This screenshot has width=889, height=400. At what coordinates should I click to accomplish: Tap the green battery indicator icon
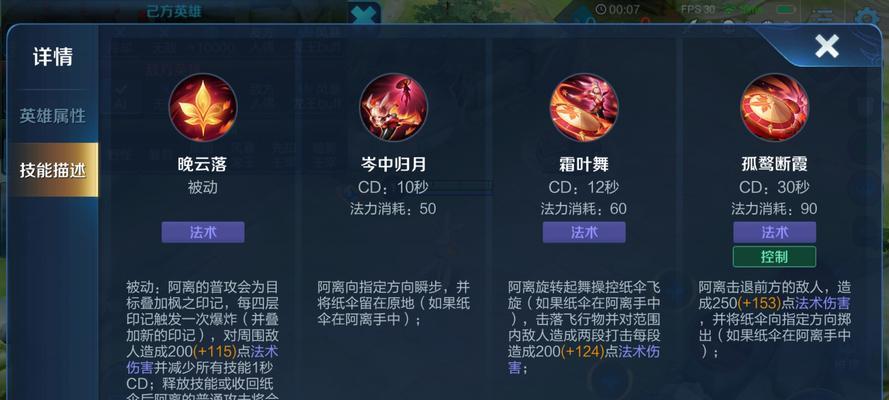coord(785,10)
